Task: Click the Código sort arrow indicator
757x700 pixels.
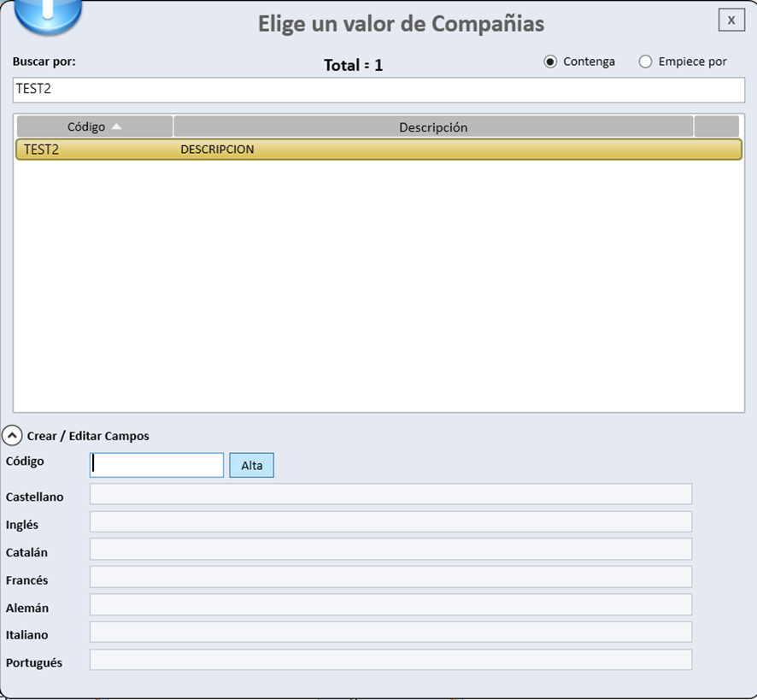Action: (x=117, y=126)
